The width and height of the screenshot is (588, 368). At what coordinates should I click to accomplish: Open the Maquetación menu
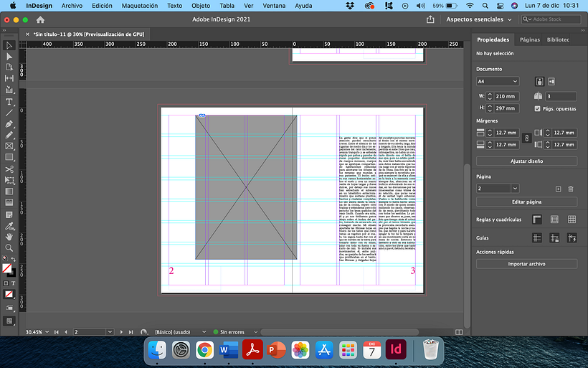coord(140,6)
